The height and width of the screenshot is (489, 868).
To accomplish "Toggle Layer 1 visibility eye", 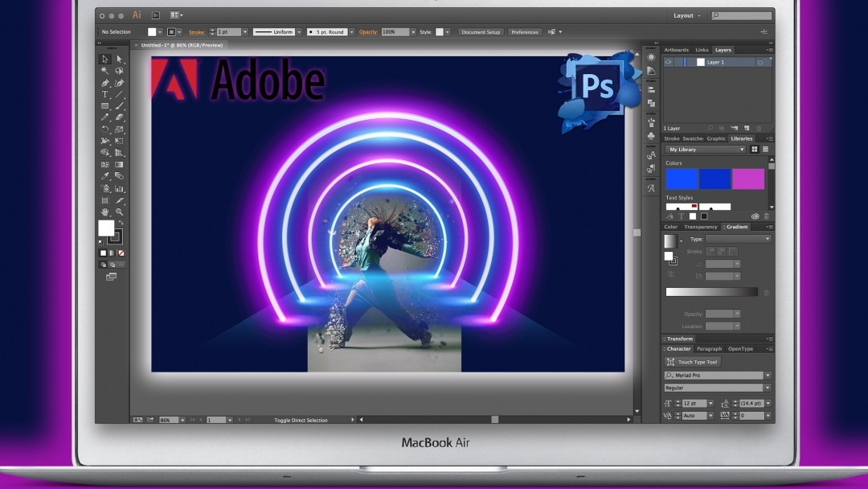I will point(668,62).
